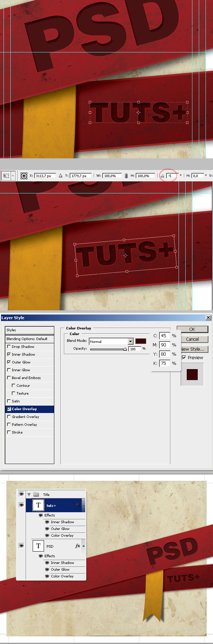Click the style preview thumbnail
This screenshot has height=644, width=213.
pyautogui.click(x=192, y=374)
